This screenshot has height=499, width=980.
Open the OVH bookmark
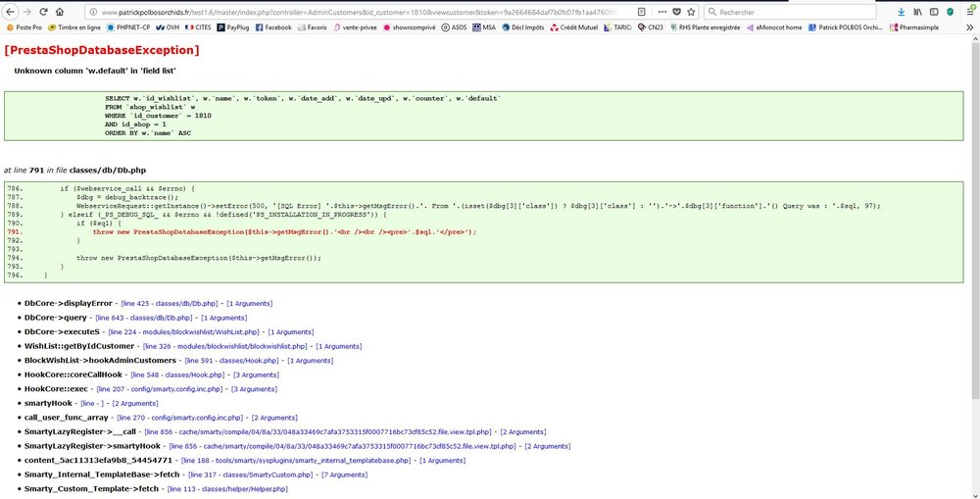pos(168,27)
